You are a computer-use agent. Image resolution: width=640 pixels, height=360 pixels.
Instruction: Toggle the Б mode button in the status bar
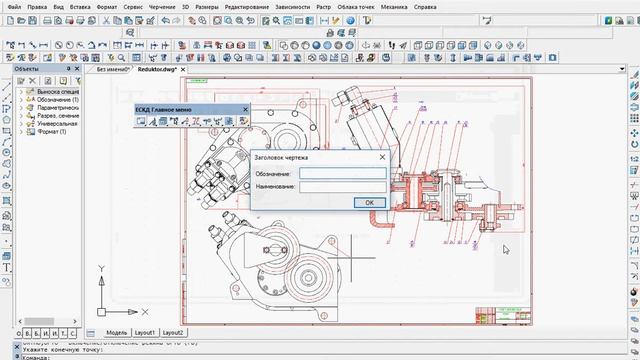coord(36,333)
